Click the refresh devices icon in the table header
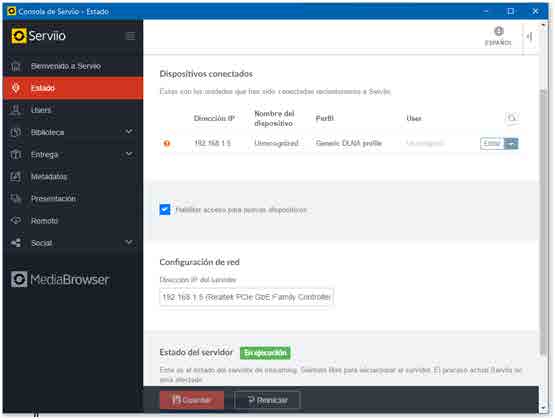 511,117
